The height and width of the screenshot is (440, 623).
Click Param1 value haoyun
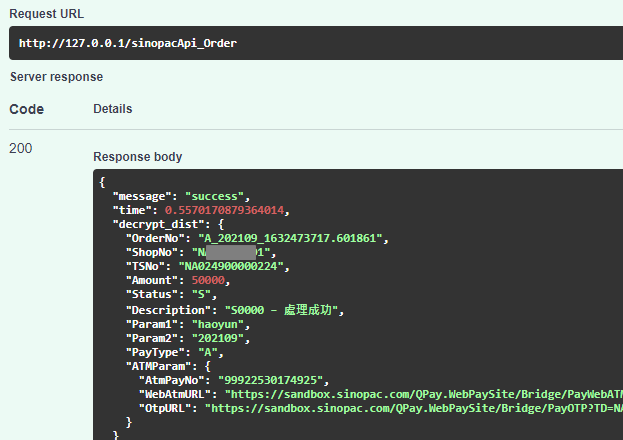218,325
